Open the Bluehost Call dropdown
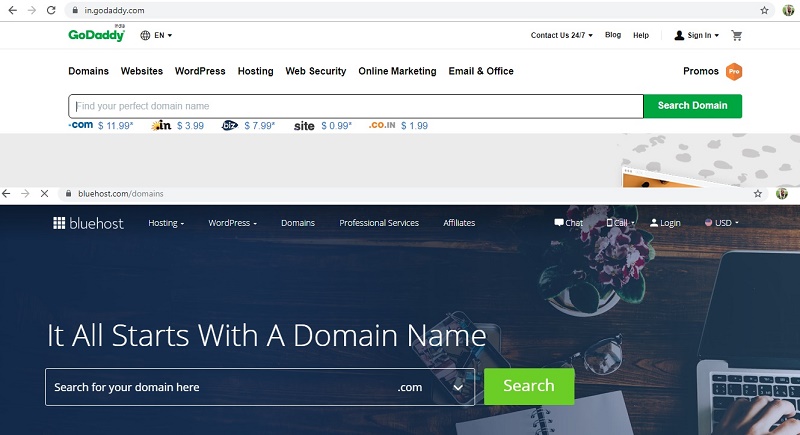This screenshot has width=800, height=435. click(x=620, y=223)
